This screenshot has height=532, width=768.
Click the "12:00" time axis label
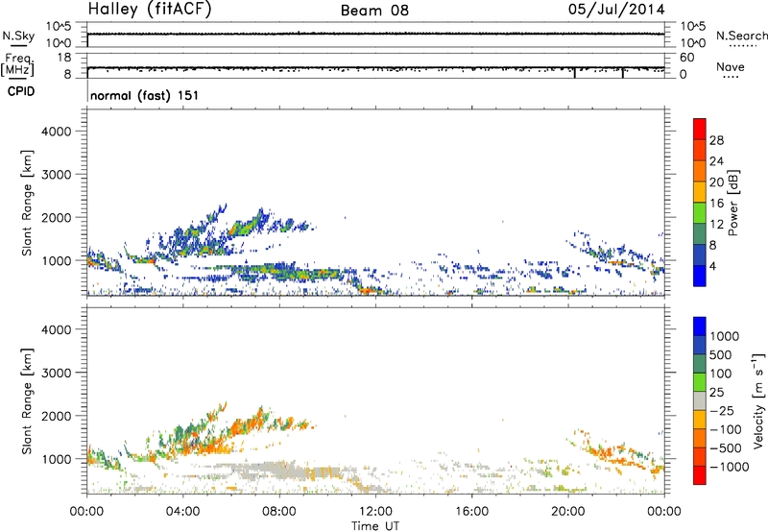coord(375,512)
